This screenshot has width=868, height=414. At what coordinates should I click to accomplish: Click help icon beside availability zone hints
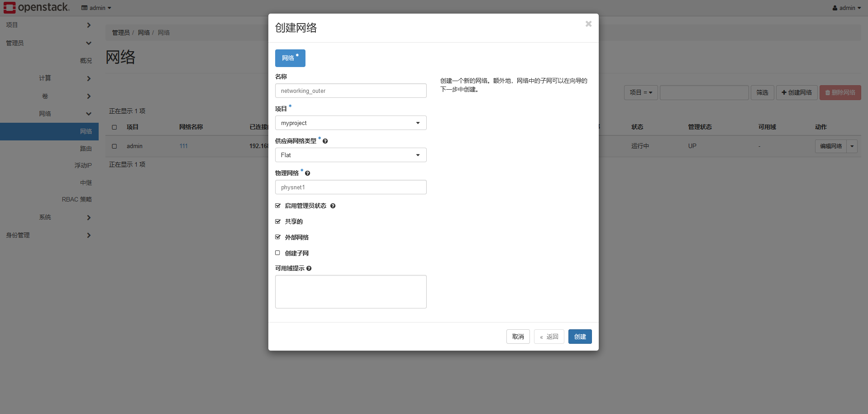coord(309,269)
